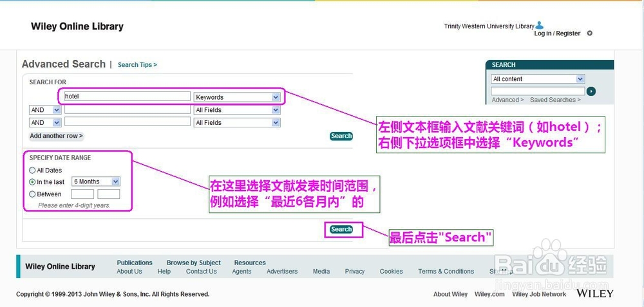Click the WILEY logo in the footer

594,293
